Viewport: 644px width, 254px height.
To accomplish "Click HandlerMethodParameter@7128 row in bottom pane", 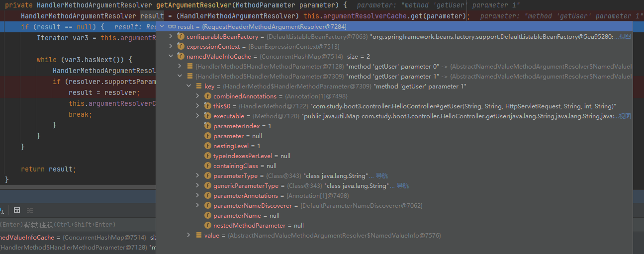I will click(x=78, y=247).
